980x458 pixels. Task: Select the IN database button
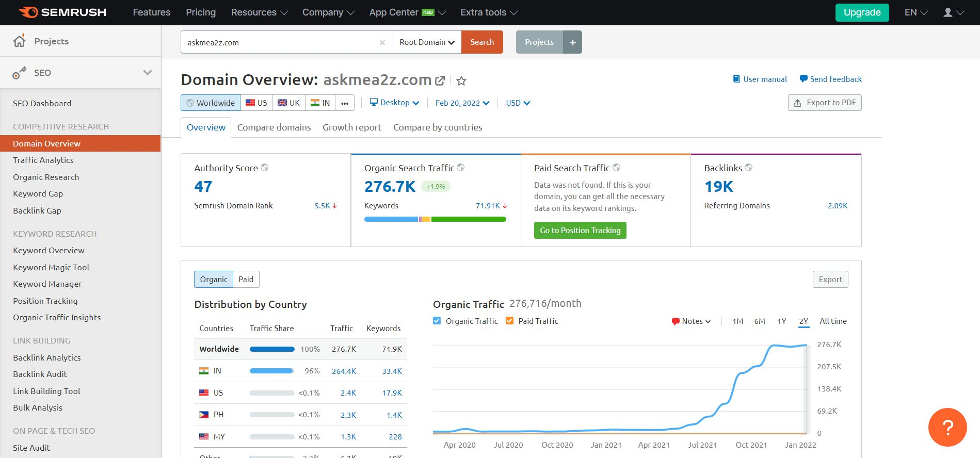(x=320, y=103)
